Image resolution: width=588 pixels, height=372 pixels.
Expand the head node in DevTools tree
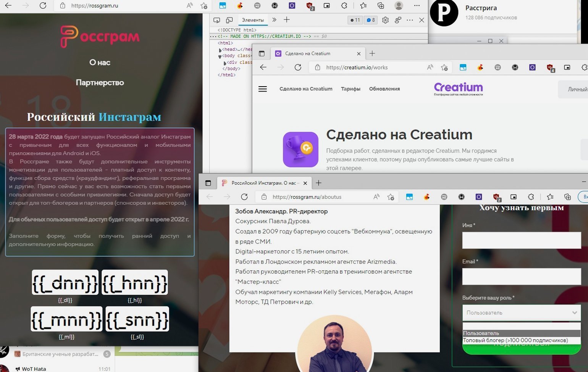[220, 50]
